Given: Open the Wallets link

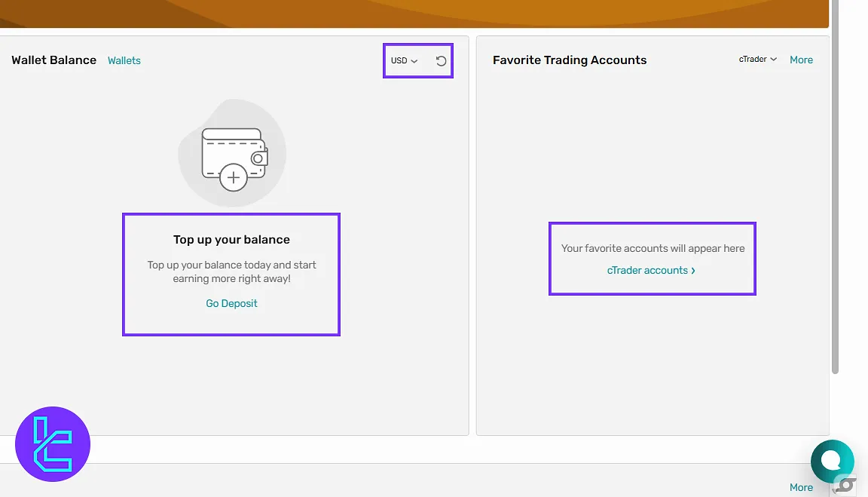Looking at the screenshot, I should coord(124,60).
